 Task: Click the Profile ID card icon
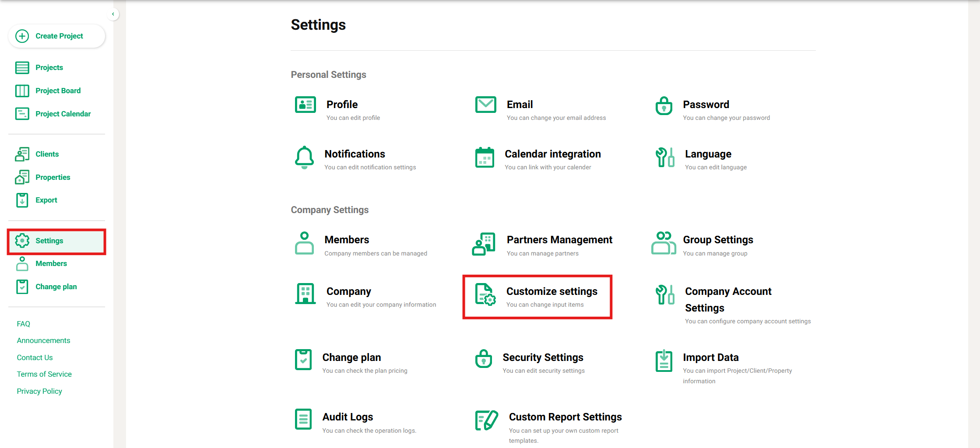(x=305, y=105)
